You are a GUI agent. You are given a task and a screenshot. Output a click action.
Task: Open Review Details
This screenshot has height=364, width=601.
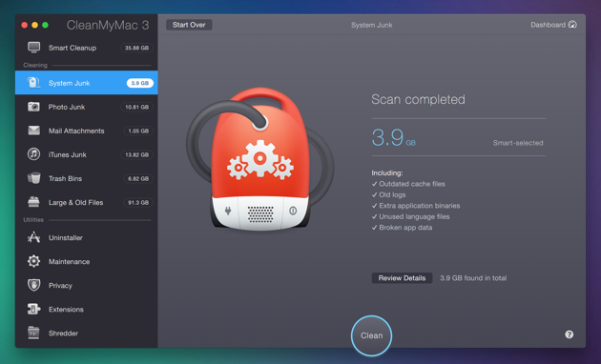pos(402,278)
